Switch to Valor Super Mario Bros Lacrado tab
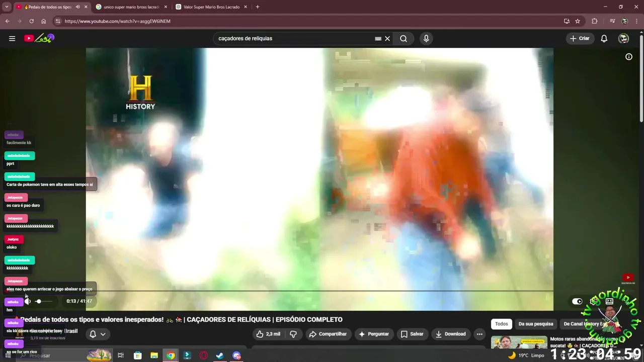Screen dimensions: 644x362 (211, 7)
